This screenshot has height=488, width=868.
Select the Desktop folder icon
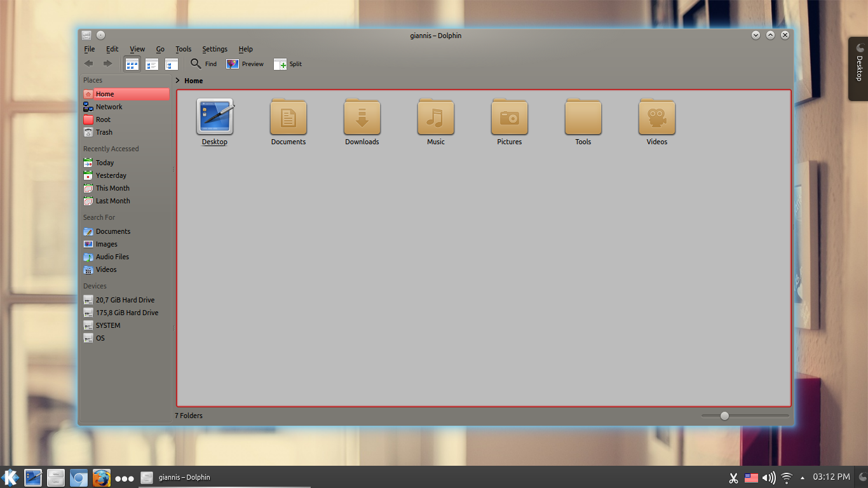[215, 117]
